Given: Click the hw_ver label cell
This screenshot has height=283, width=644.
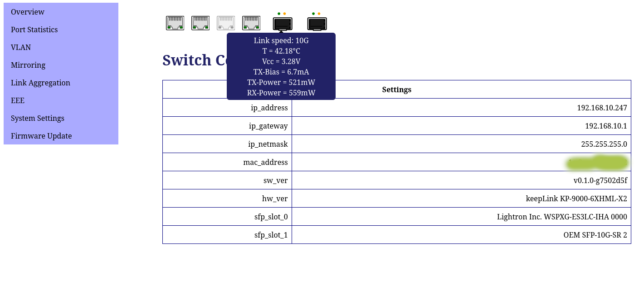Looking at the screenshot, I should (x=227, y=199).
